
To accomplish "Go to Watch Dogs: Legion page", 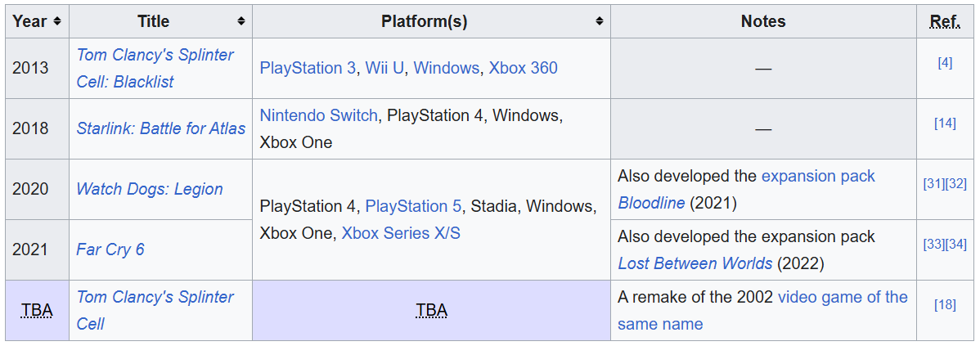I will click(x=149, y=189).
